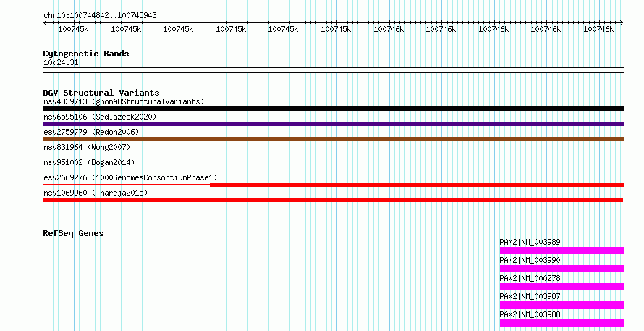Click the RefSeq Genes track title
The image size is (644, 331).
click(x=73, y=233)
